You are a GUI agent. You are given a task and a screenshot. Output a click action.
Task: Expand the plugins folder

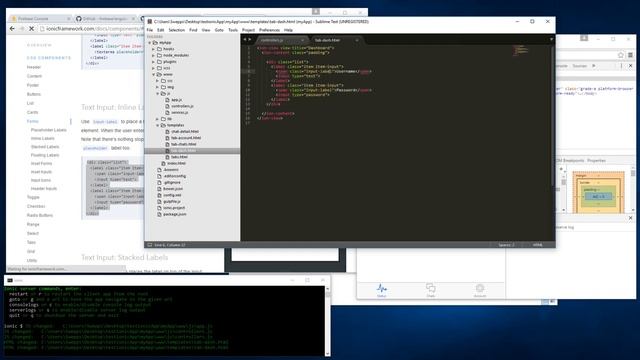153,62
